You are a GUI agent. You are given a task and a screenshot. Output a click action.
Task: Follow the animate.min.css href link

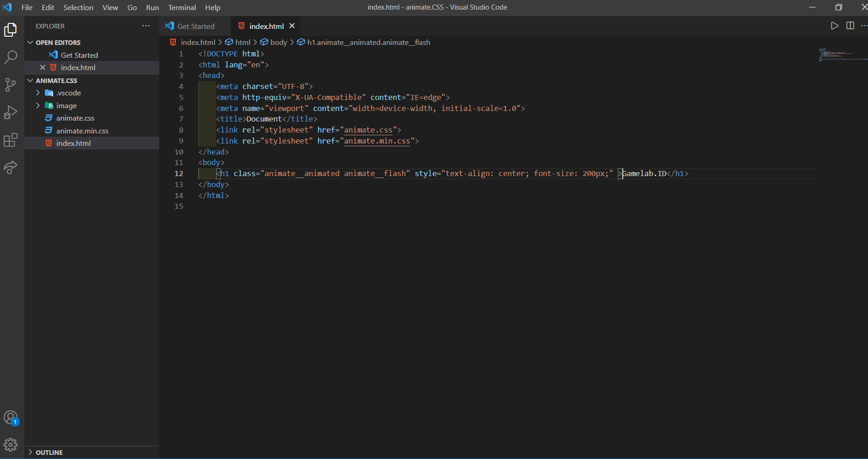[377, 141]
